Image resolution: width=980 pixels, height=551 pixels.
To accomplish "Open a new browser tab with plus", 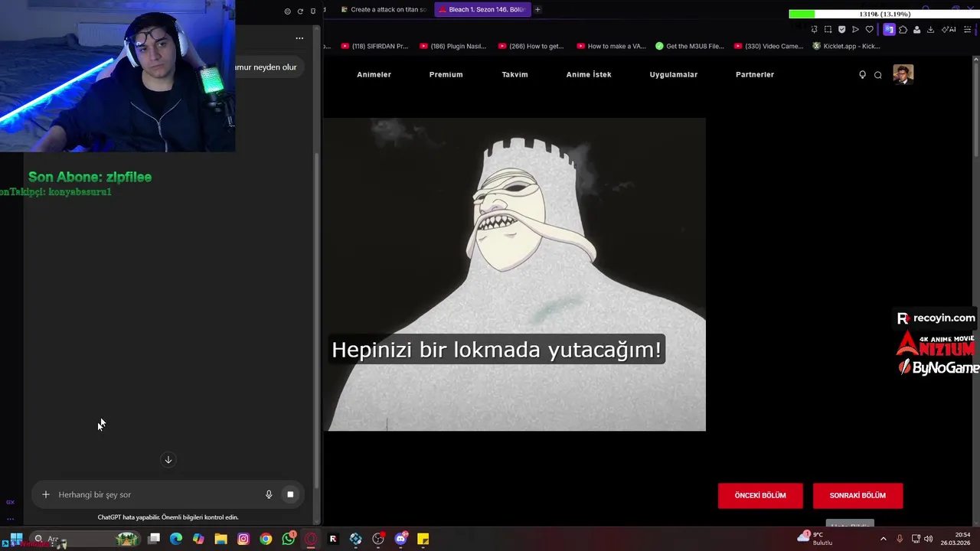I will pos(537,9).
